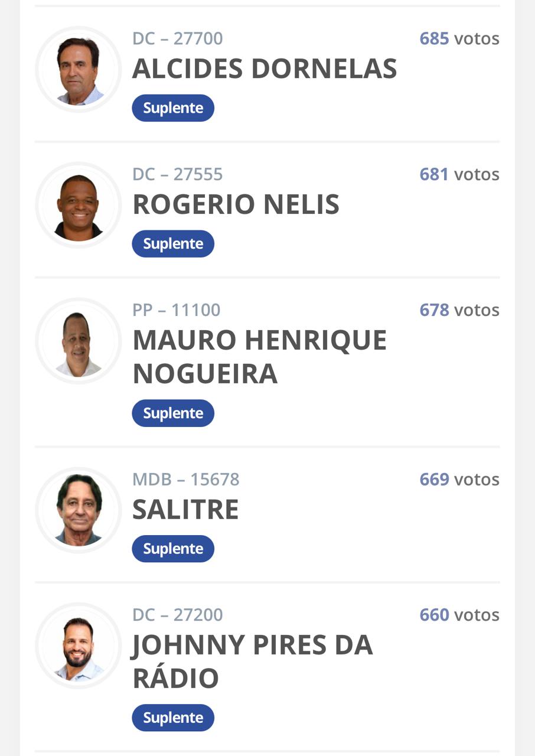Open Salitre candidate photo

pyautogui.click(x=79, y=510)
